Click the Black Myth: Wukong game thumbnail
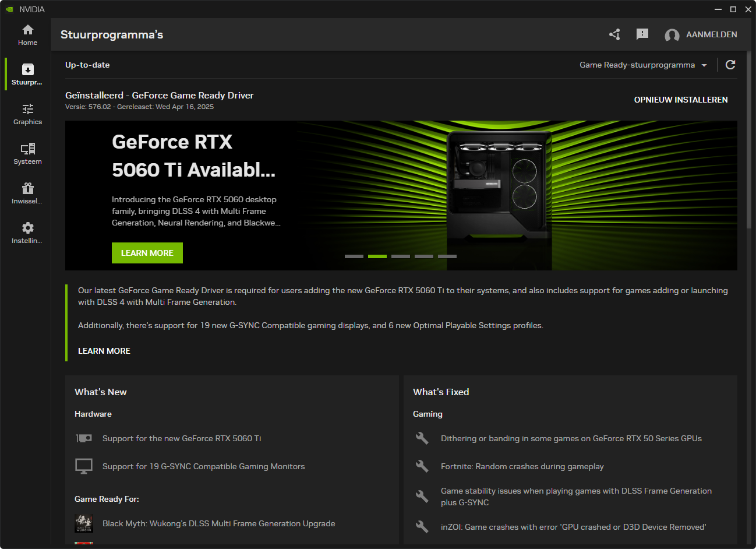 click(84, 523)
